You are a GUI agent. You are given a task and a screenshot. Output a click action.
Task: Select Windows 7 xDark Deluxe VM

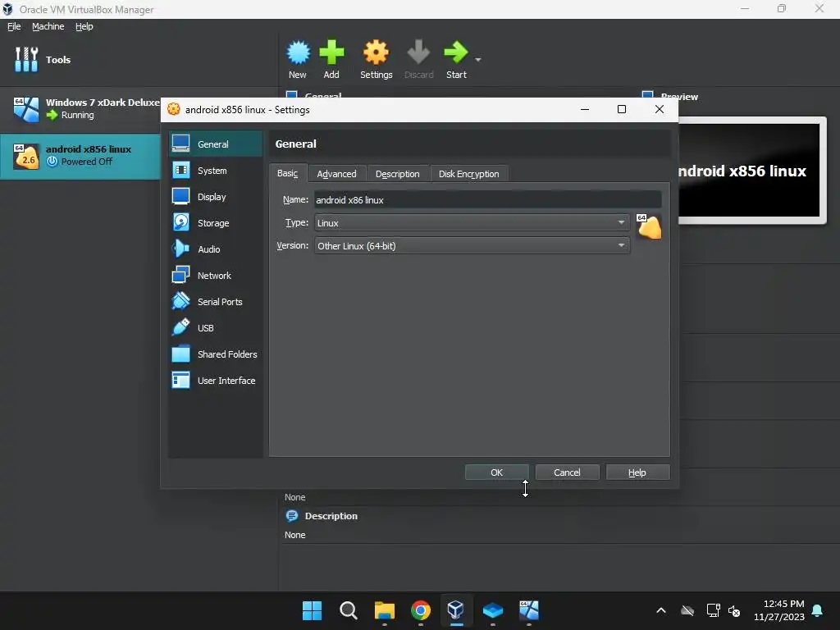point(80,109)
